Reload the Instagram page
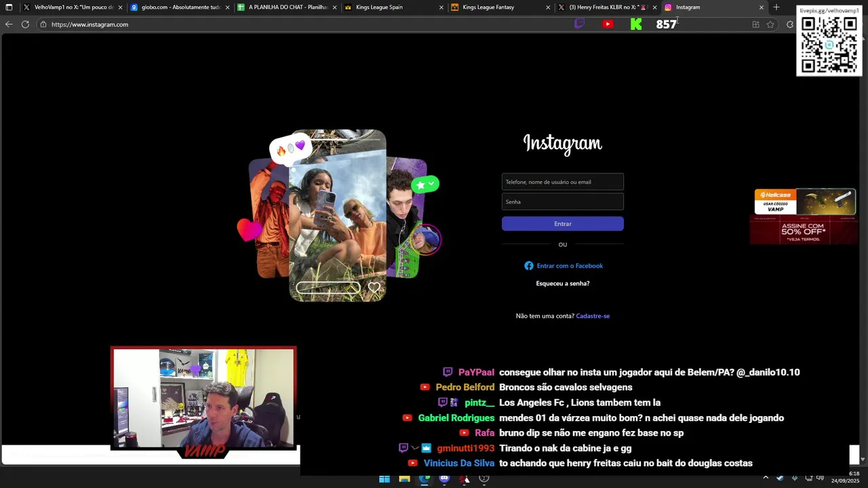This screenshot has width=868, height=488. pos(25,24)
